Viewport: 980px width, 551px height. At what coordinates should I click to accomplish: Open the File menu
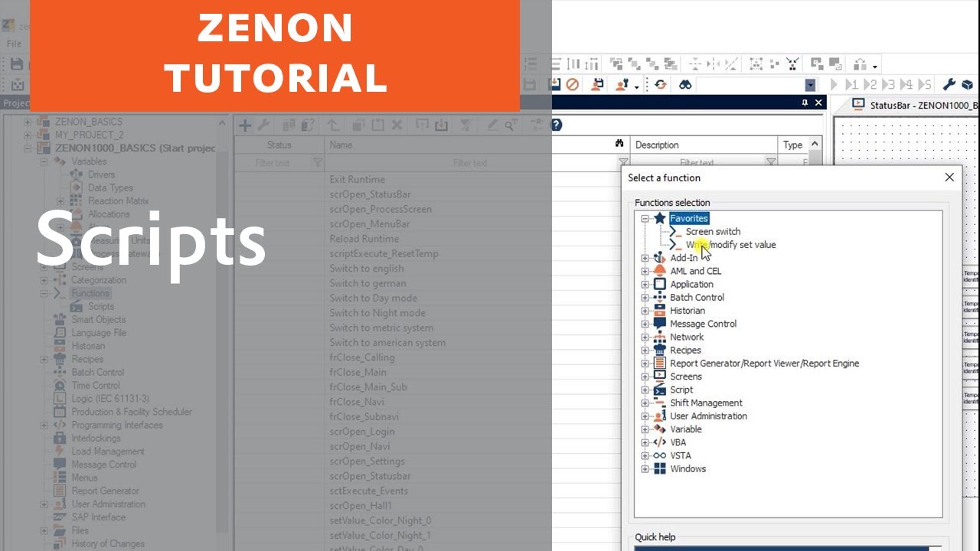click(14, 44)
